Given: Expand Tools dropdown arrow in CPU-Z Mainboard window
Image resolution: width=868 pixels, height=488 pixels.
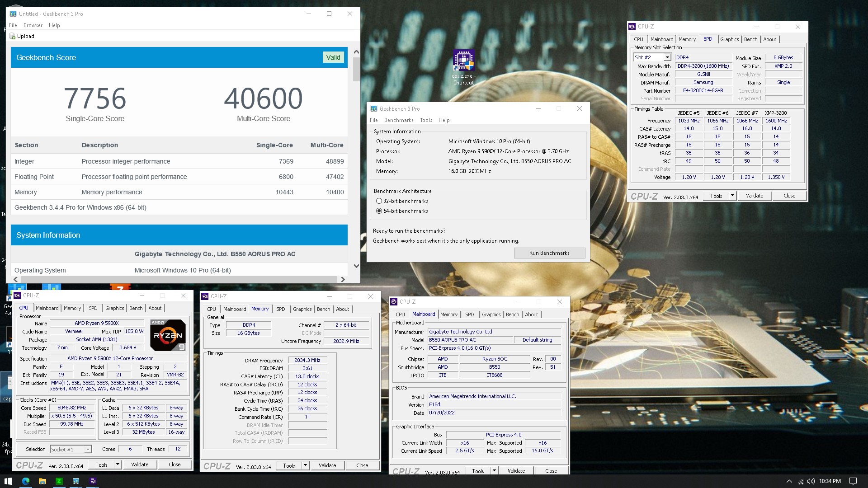Looking at the screenshot, I should (x=494, y=471).
